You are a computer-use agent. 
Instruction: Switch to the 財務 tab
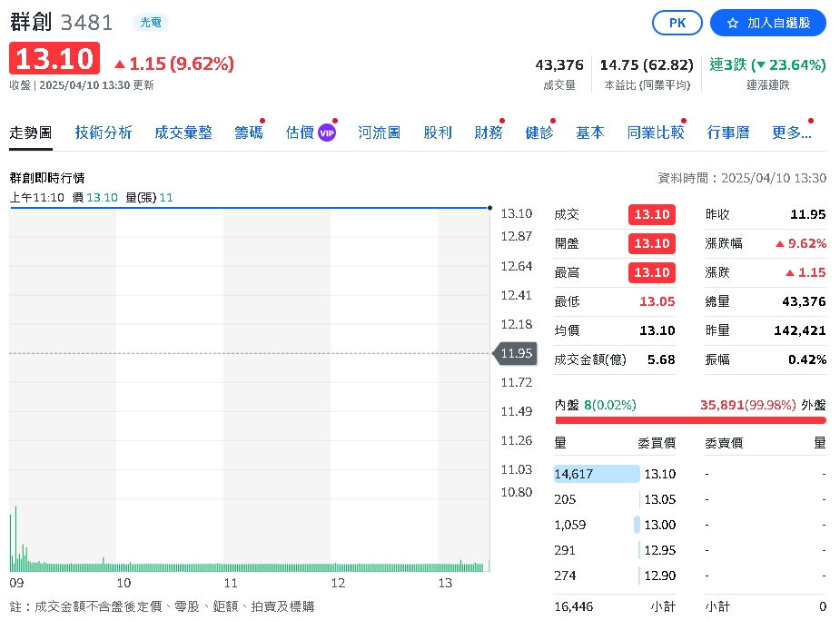tap(489, 132)
